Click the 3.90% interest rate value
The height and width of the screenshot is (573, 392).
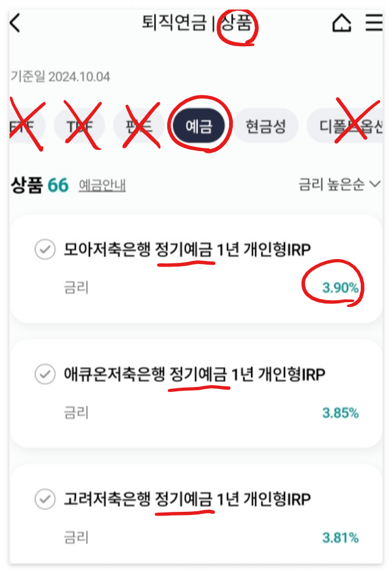340,288
